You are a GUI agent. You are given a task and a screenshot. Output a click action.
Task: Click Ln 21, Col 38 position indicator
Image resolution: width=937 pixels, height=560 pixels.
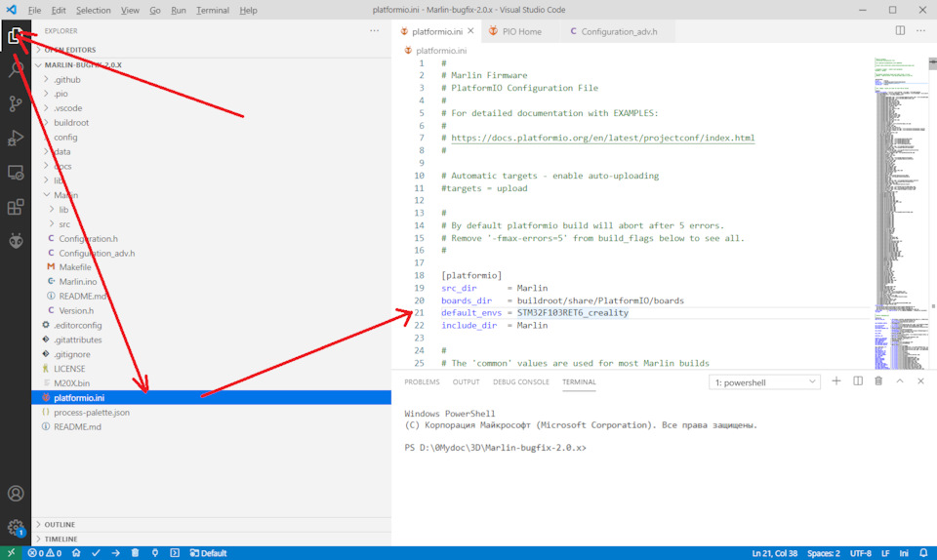tap(774, 553)
